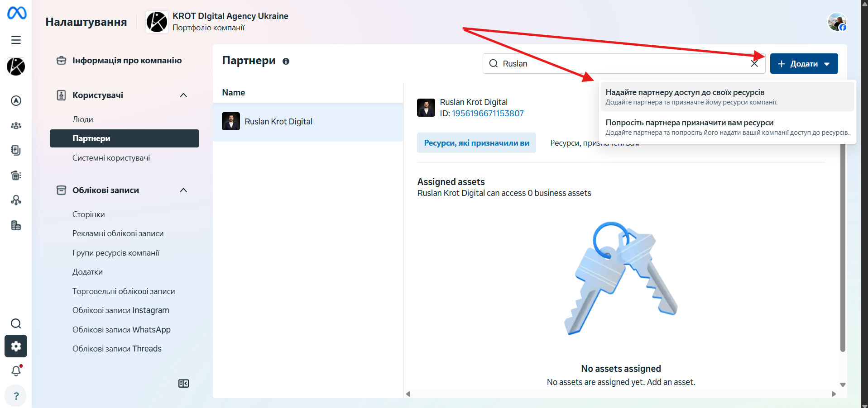Click the search magnifier inside the partner search field

coord(494,63)
